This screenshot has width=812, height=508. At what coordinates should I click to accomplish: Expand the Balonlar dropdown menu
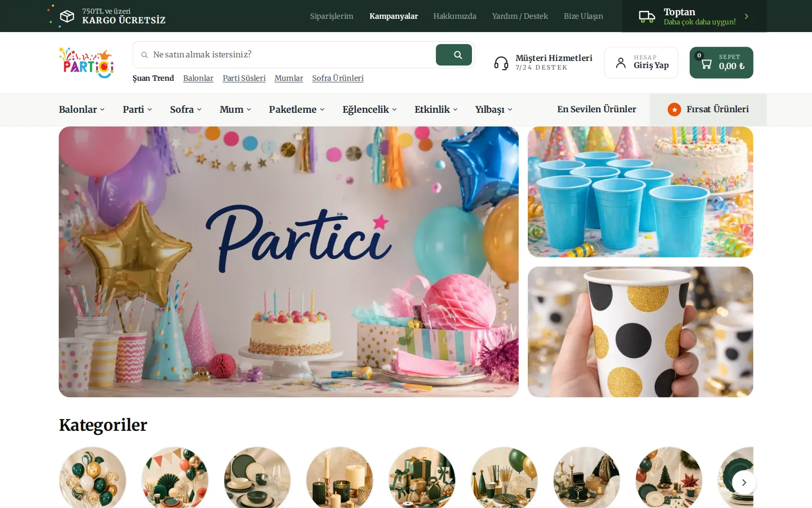click(x=82, y=109)
